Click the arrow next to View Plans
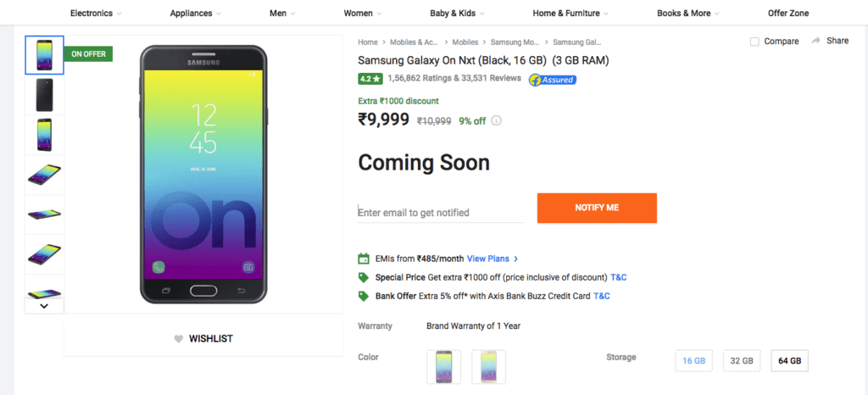Viewport: 868px width, 395px height. coord(516,259)
